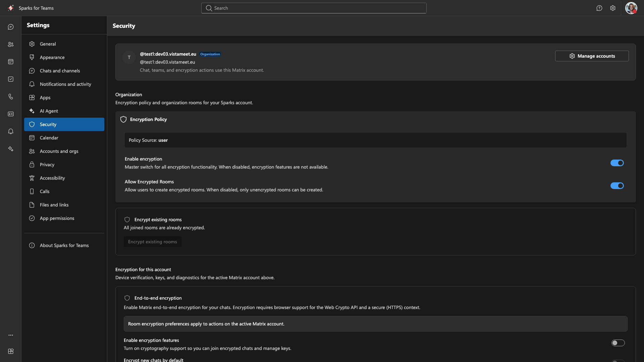Click the Apps icon in Settings list
644x362 pixels.
point(32,98)
